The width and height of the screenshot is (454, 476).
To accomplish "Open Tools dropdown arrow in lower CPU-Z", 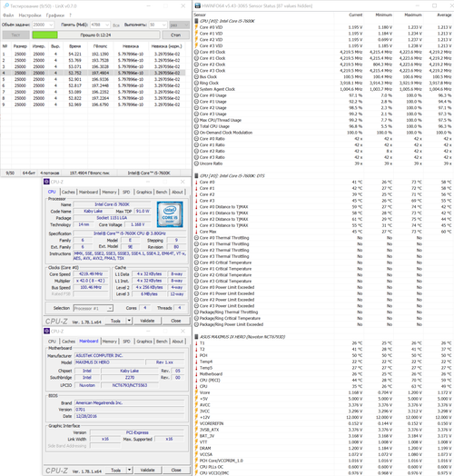I will click(x=129, y=470).
